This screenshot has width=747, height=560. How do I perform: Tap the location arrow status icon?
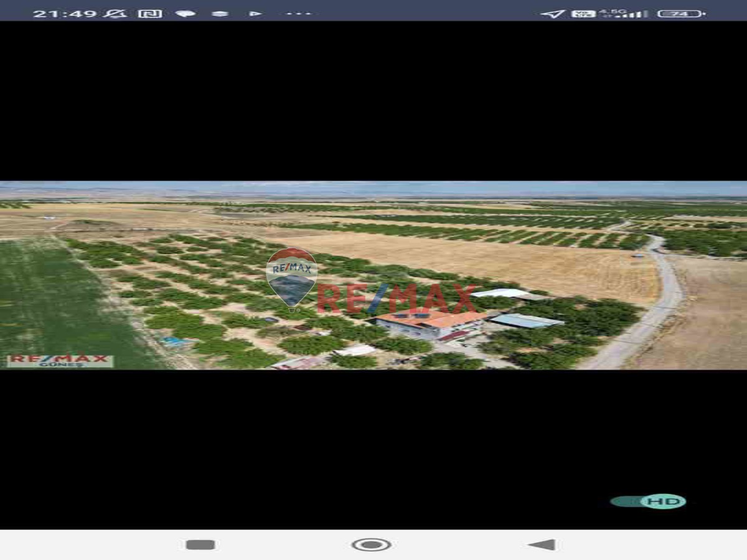click(x=552, y=14)
